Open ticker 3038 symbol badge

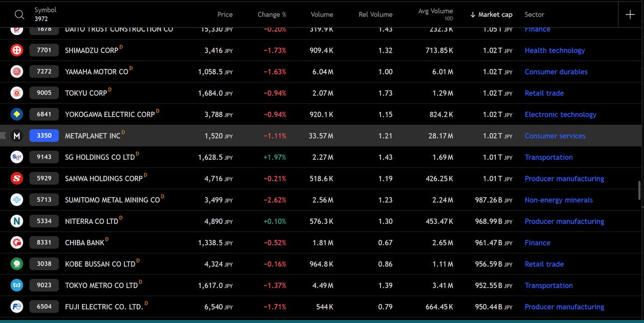click(44, 264)
